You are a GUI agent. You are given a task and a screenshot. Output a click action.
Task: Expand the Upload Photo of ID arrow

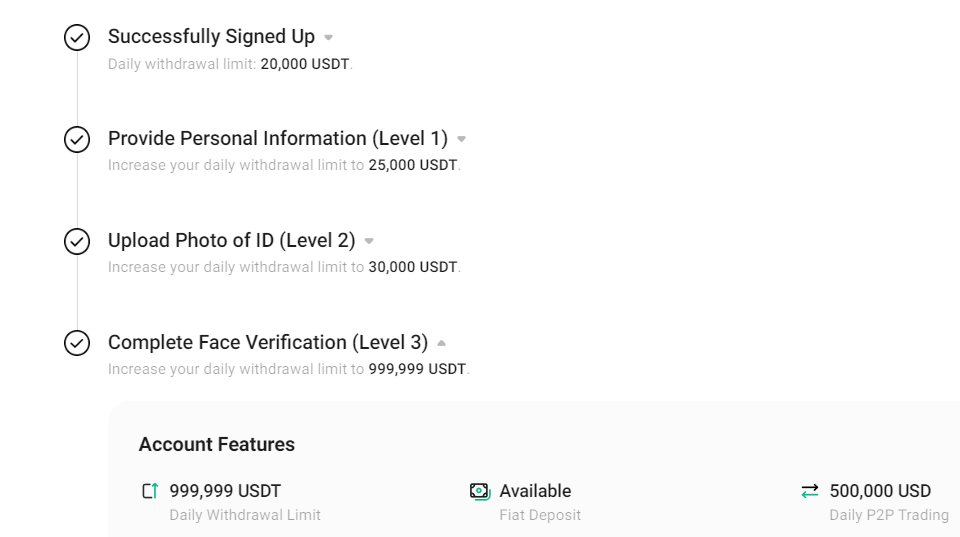pos(369,241)
